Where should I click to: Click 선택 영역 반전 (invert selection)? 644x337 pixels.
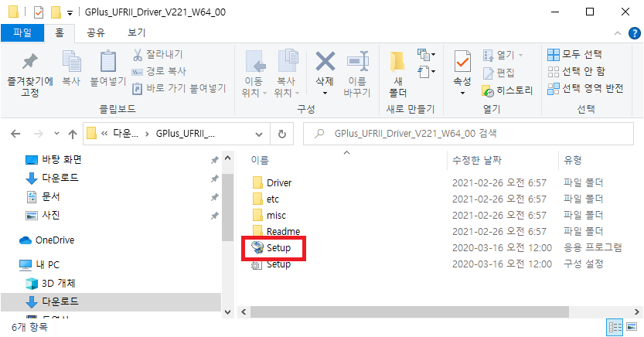[x=585, y=88]
